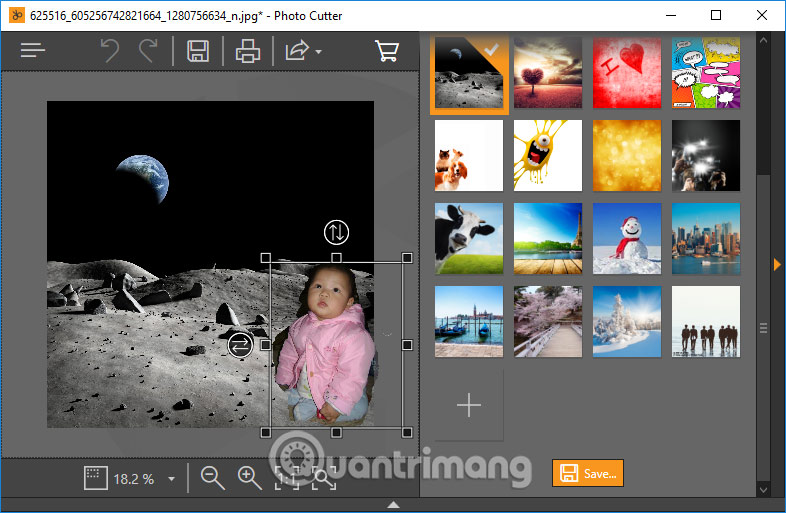
Task: Click the Photo Cutter app icon in title bar
Action: click(x=17, y=15)
